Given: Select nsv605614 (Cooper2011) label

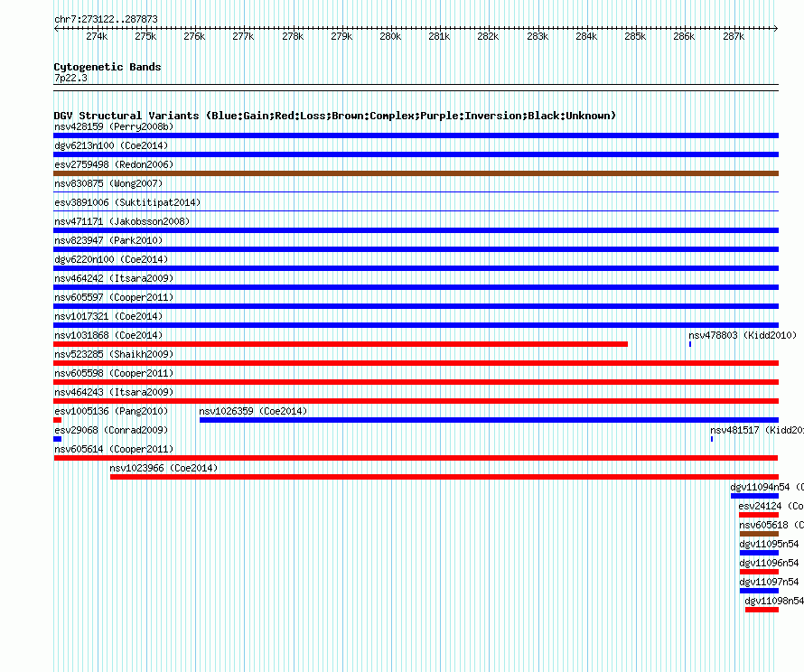Looking at the screenshot, I should pyautogui.click(x=114, y=449).
